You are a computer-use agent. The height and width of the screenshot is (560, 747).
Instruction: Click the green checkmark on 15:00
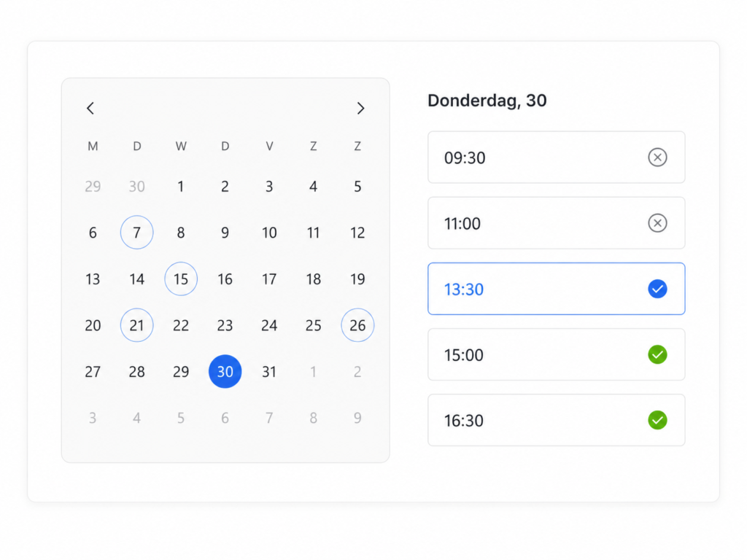tap(657, 354)
